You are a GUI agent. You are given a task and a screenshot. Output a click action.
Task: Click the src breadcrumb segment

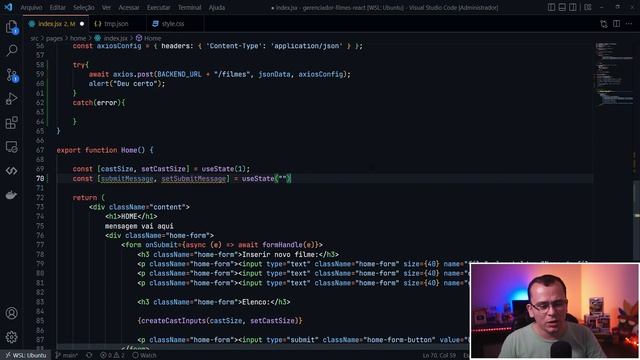point(34,38)
